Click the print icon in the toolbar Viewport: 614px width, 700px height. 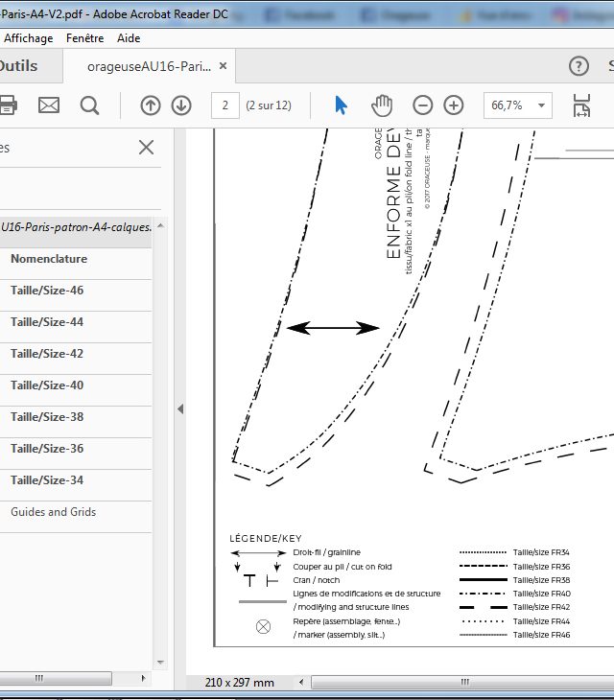coord(8,105)
